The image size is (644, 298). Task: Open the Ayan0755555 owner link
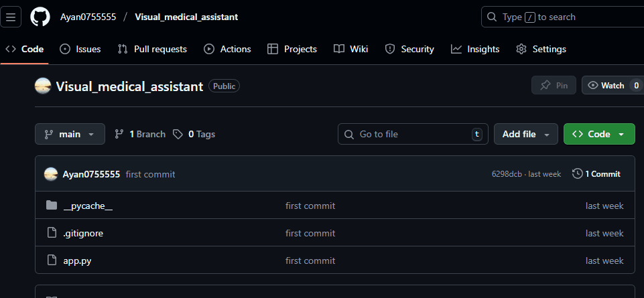click(x=88, y=17)
